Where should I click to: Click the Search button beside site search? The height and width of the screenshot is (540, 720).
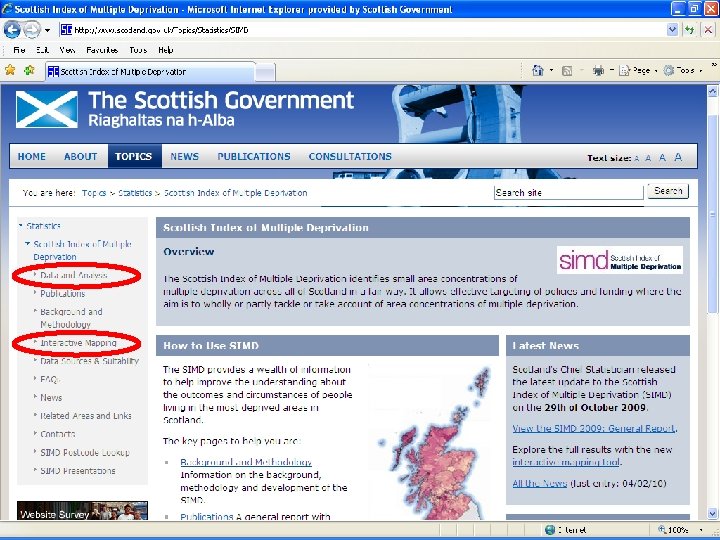tap(668, 191)
